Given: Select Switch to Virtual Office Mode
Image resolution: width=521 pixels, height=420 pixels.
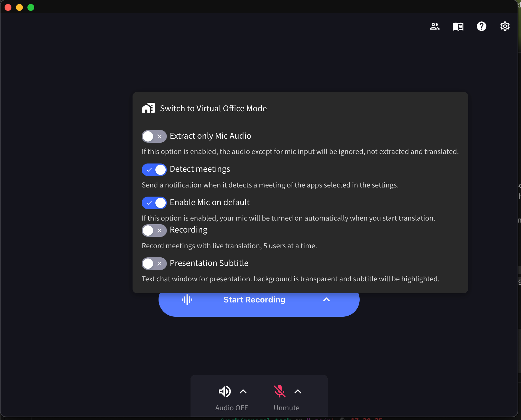Looking at the screenshot, I should click(x=213, y=108).
